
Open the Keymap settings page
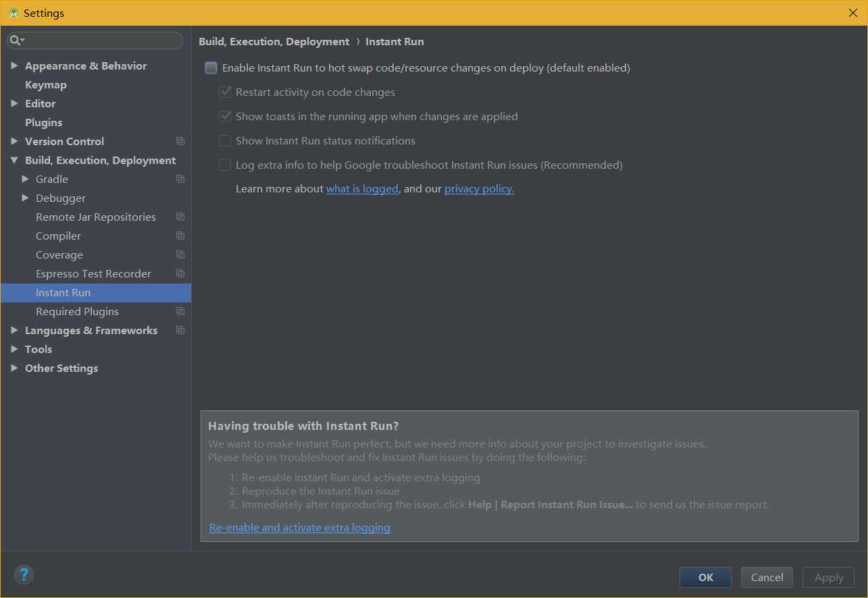pos(46,84)
